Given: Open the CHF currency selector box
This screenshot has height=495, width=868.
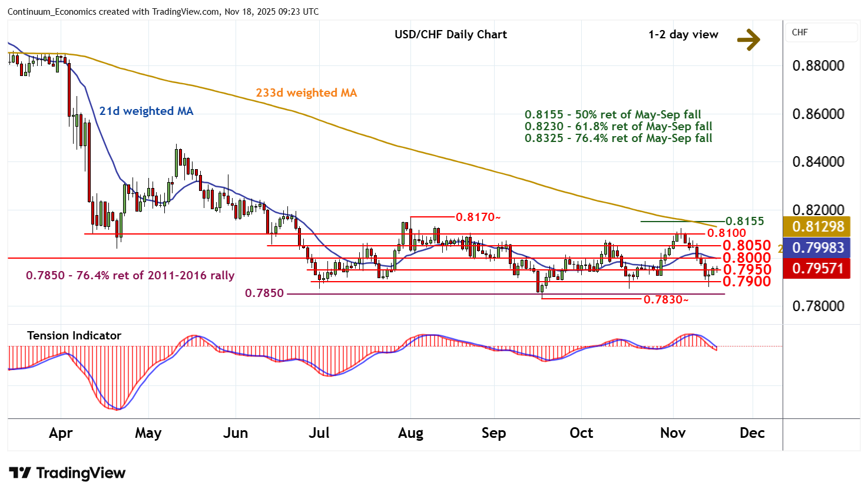Looking at the screenshot, I should (821, 32).
